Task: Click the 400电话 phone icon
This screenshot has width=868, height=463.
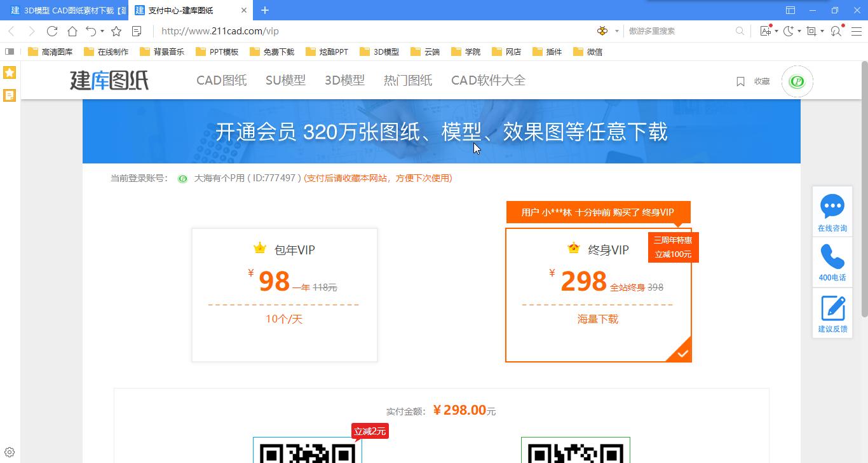Action: tap(832, 256)
